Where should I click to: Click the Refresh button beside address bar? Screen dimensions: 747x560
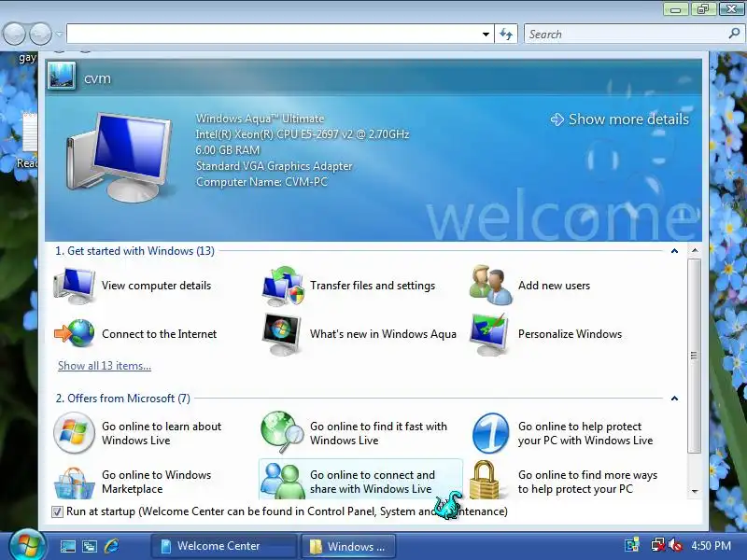pyautogui.click(x=506, y=35)
